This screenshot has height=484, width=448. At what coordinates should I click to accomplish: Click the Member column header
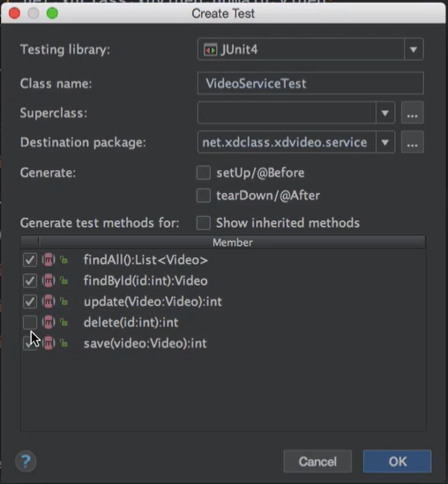pos(232,242)
